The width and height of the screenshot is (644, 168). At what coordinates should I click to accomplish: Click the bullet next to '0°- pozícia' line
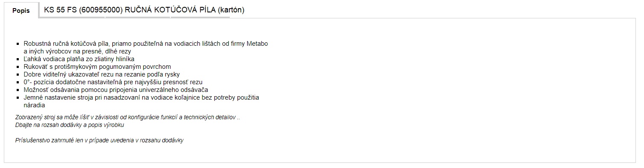point(18,82)
